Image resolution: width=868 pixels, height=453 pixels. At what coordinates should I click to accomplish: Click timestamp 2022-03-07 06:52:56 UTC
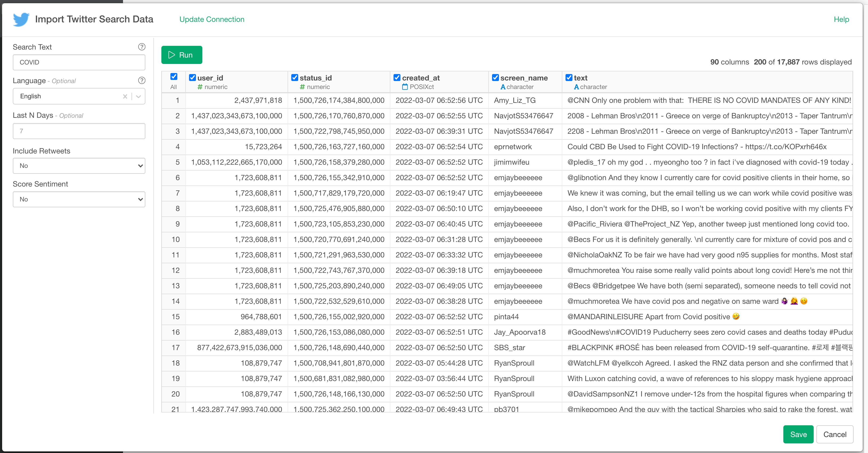(439, 100)
